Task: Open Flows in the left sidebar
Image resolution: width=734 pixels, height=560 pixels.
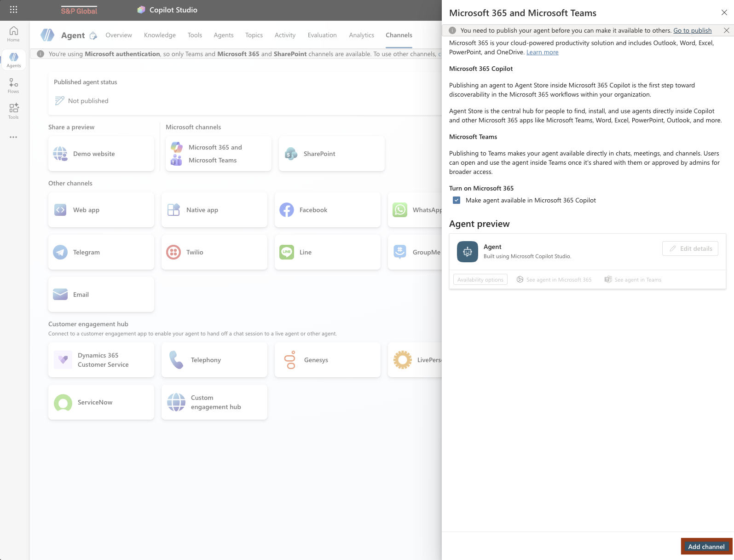Action: pos(13,86)
